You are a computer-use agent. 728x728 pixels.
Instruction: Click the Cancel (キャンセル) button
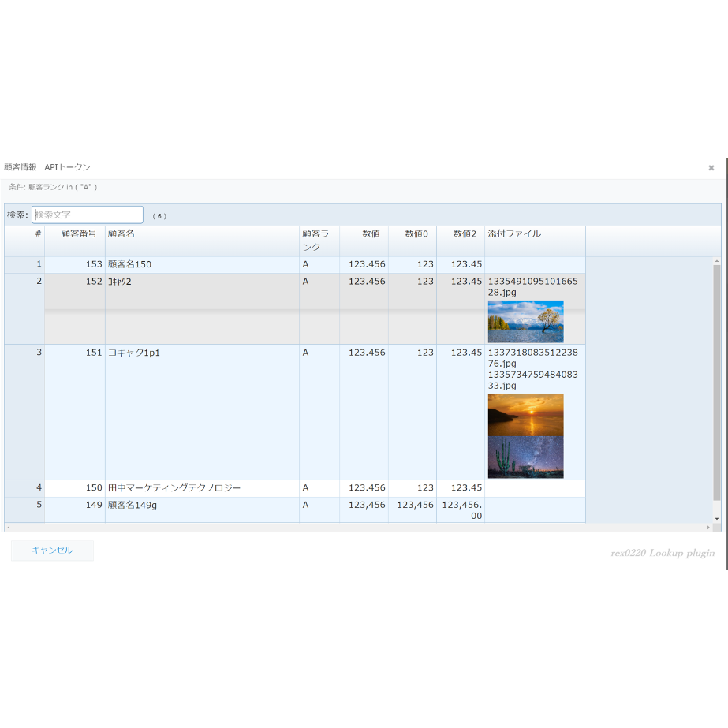52,551
